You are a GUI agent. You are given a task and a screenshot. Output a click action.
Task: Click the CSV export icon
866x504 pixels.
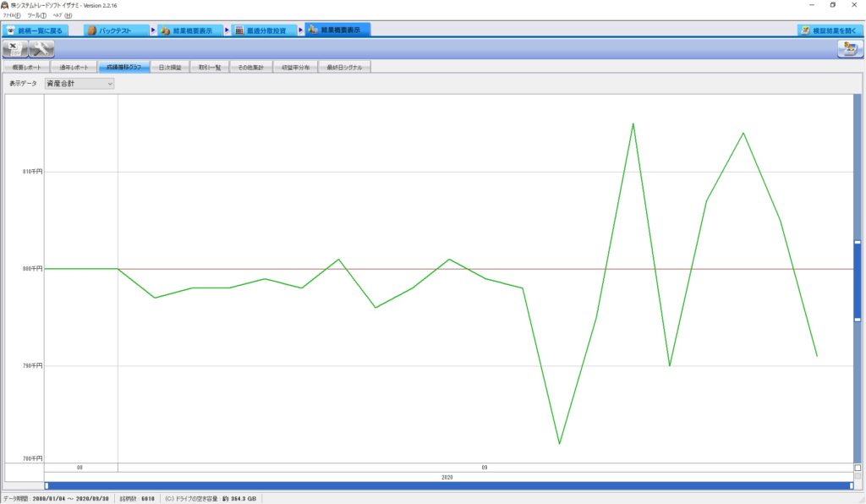[16, 48]
